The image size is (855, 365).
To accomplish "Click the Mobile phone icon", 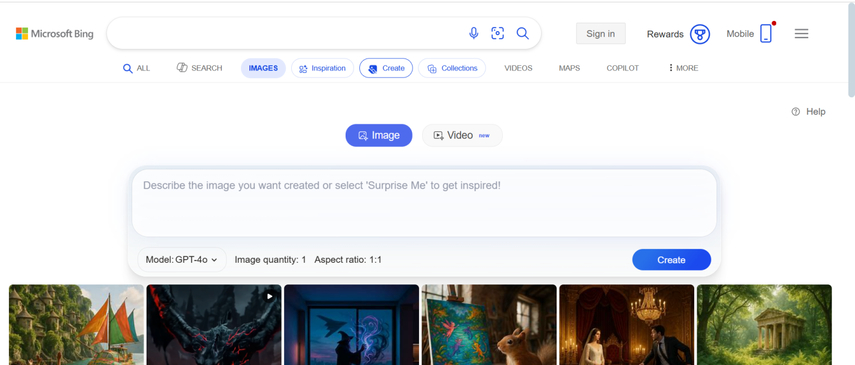I will 766,33.
